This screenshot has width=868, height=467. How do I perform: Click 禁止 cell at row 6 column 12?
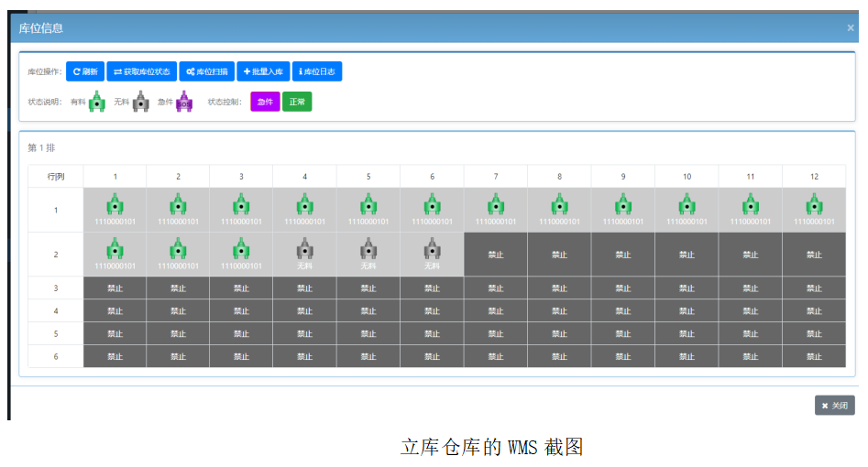(x=813, y=356)
